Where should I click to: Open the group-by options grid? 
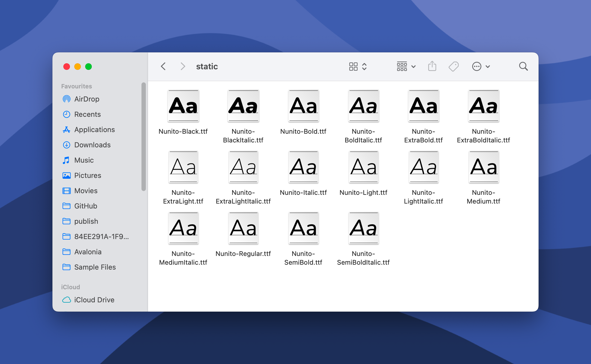tap(402, 66)
